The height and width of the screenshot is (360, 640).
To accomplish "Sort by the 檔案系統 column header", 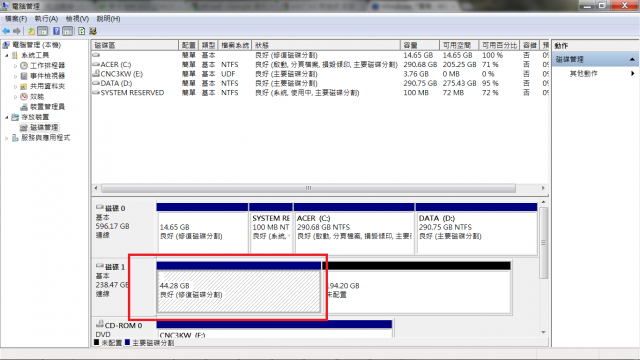I will coord(235,45).
